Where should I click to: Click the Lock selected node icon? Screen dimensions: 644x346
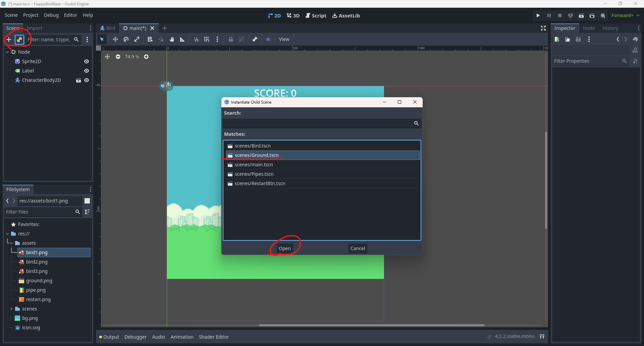click(x=231, y=39)
